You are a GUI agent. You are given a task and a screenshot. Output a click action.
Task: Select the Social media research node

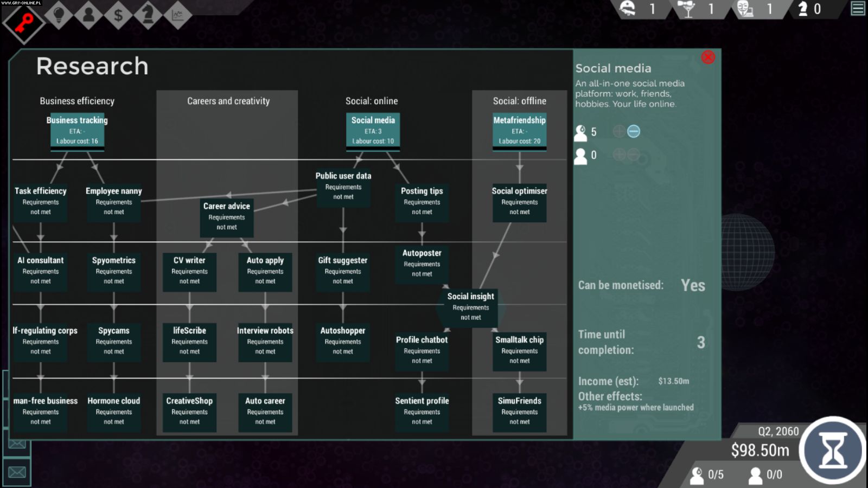pos(373,131)
